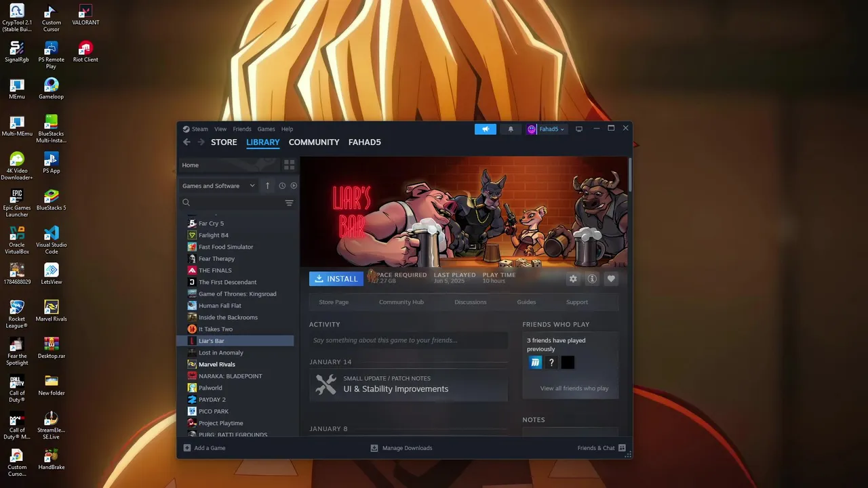The image size is (868, 488).
Task: Open the View menu
Action: tap(220, 129)
